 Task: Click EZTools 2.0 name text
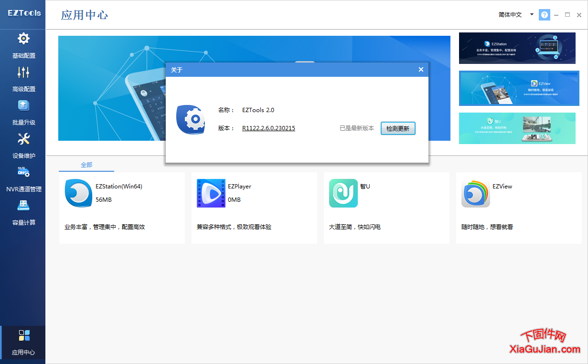point(258,110)
